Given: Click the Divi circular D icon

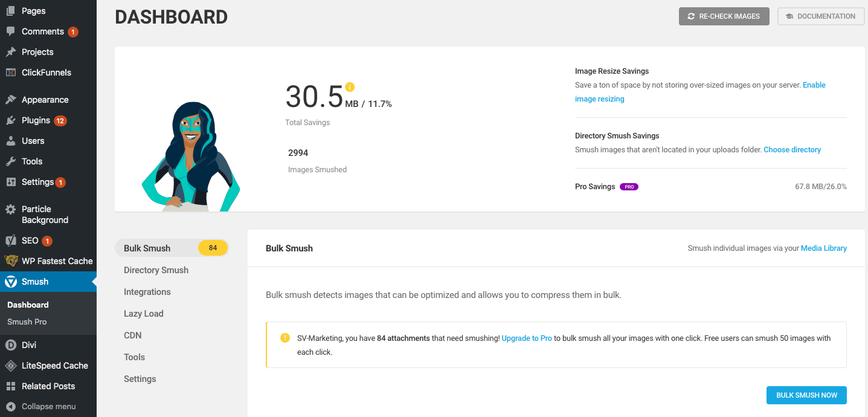Looking at the screenshot, I should (11, 345).
